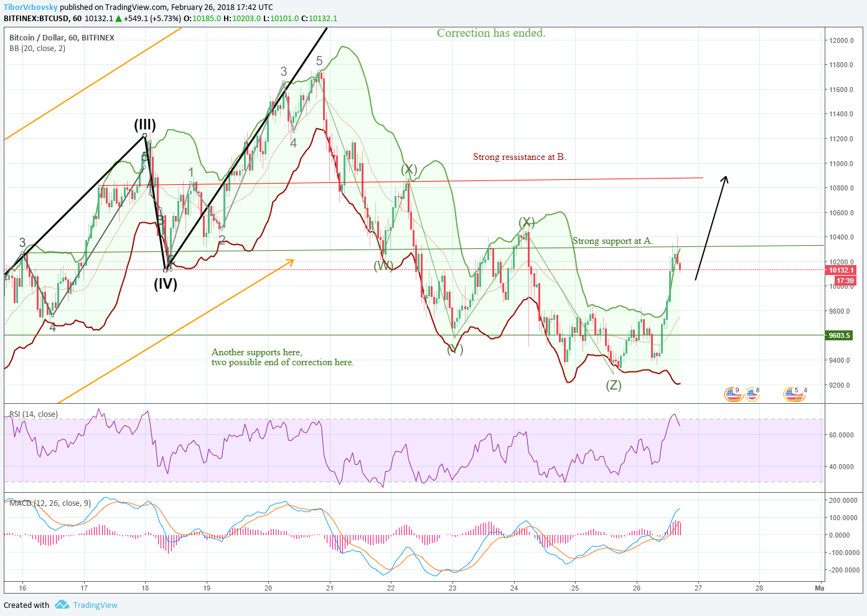867x616 pixels.
Task: Click the 'Correction has ended.' annotation
Action: pyautogui.click(x=491, y=33)
